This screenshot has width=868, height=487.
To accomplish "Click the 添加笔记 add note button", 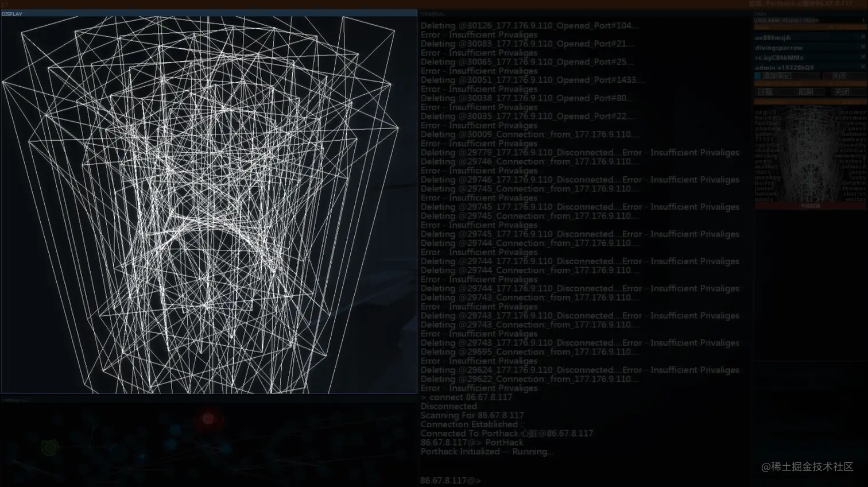I will point(787,75).
